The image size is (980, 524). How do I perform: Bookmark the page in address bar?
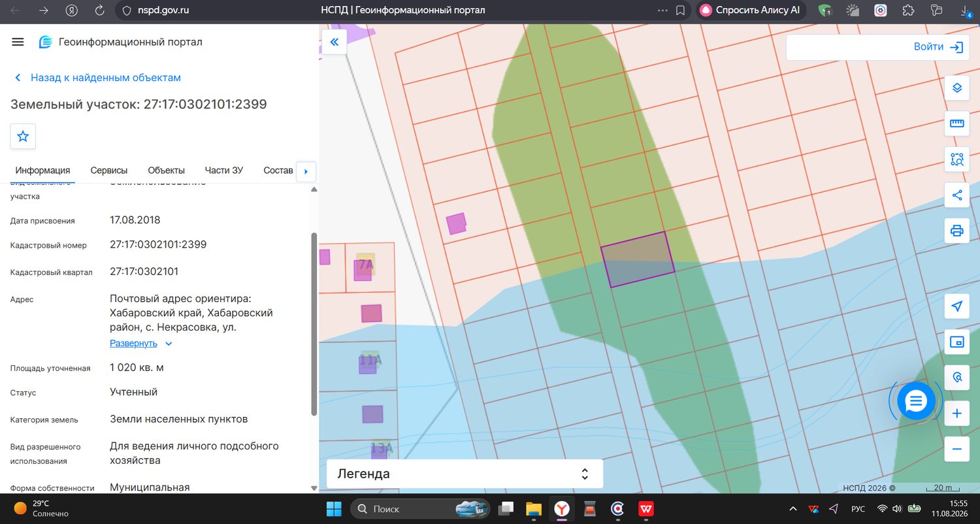680,10
